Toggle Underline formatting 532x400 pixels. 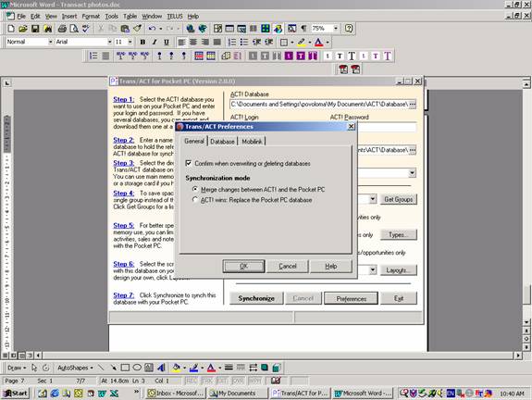[167, 42]
